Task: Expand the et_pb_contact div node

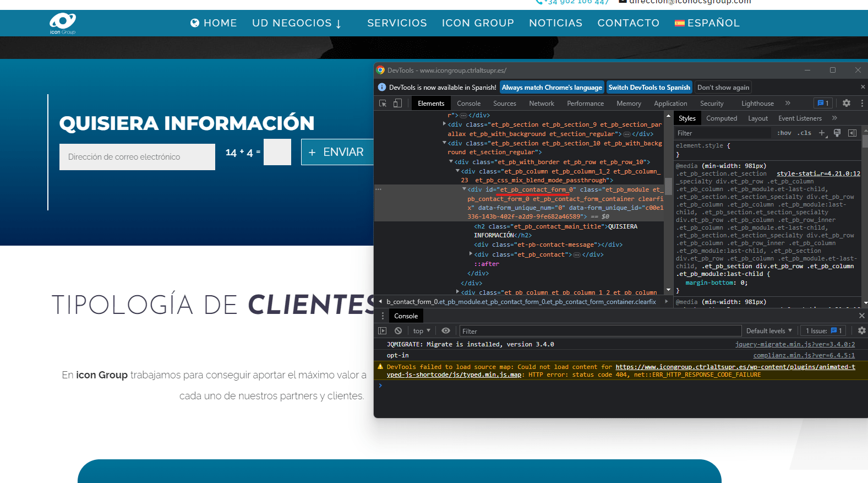Action: click(x=471, y=254)
